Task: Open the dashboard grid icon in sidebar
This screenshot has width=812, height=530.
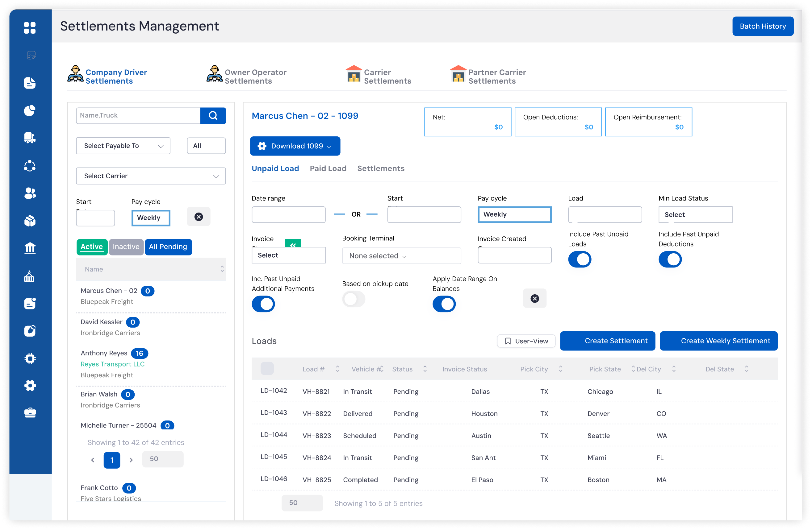Action: click(30, 27)
